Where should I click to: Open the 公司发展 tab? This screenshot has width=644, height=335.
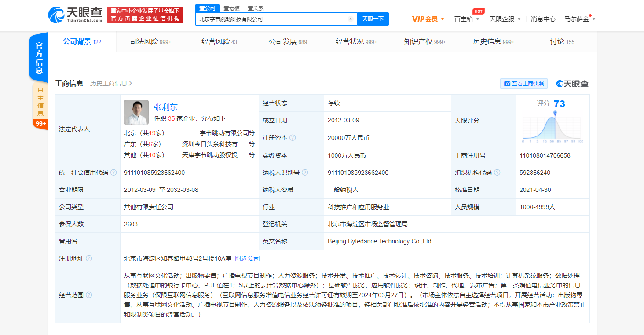pyautogui.click(x=288, y=42)
